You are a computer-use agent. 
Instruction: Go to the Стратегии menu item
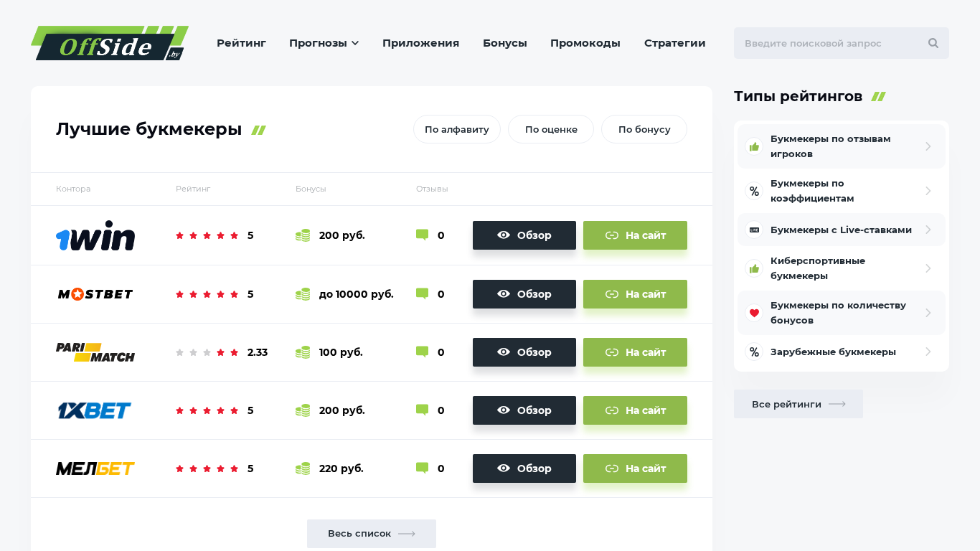pos(674,43)
